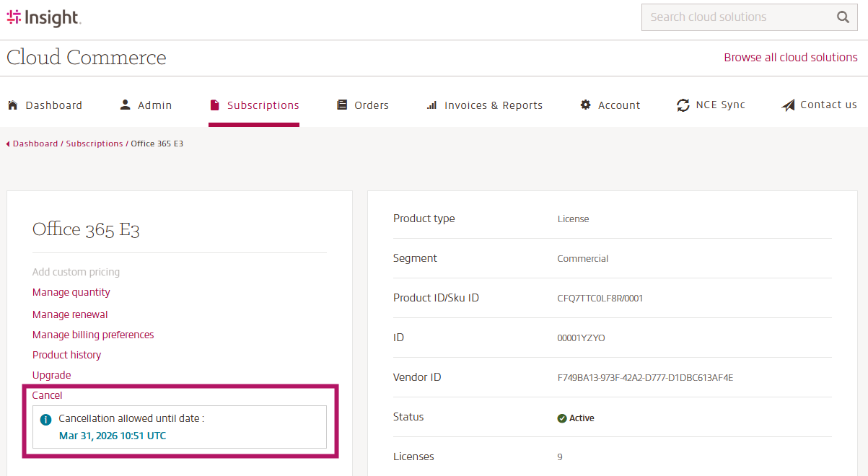Click the paper plane icon on Contact us
This screenshot has width=868, height=476.
[787, 104]
